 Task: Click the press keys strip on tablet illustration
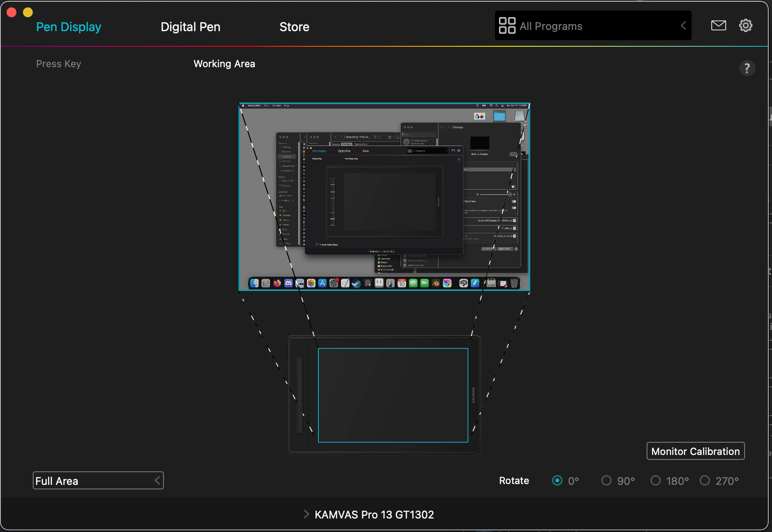(x=299, y=395)
